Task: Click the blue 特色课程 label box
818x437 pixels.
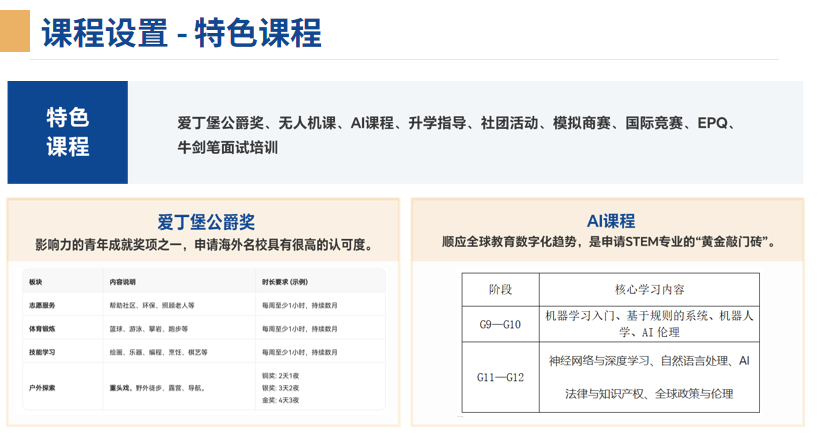Action: pos(67,132)
